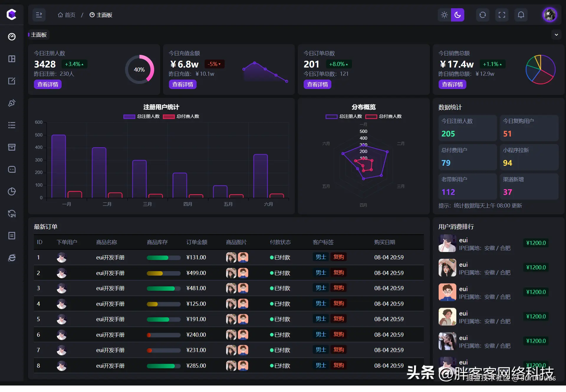
Task: Open the grid layout sidebar icon
Action: click(12, 59)
